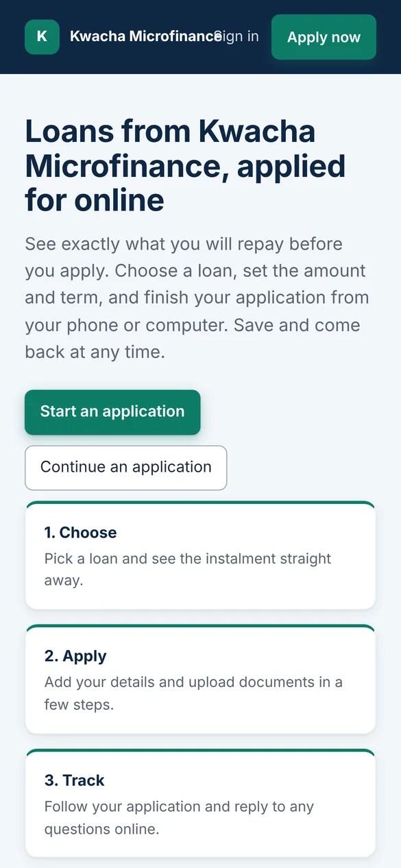Click the green top border of Track card
This screenshot has width=401, height=868.
[x=200, y=750]
